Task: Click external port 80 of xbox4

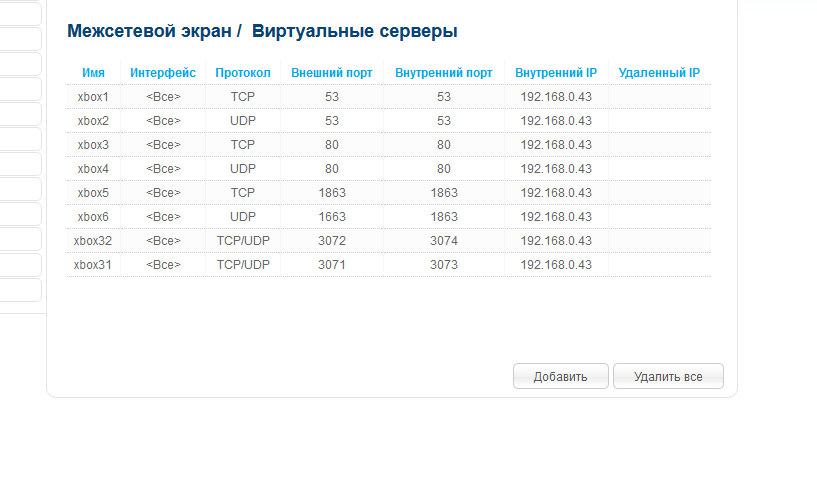Action: click(x=332, y=169)
